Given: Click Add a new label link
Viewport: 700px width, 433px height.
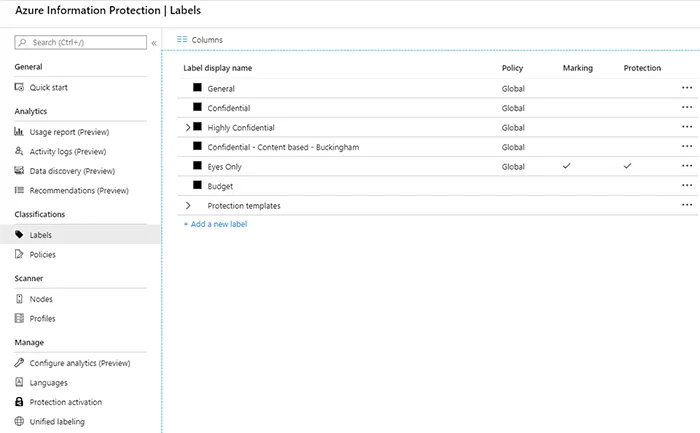Looking at the screenshot, I should coord(215,224).
